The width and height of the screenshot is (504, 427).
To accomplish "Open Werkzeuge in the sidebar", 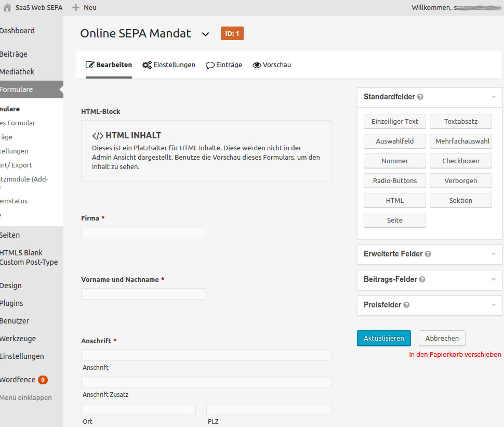I will pos(18,339).
